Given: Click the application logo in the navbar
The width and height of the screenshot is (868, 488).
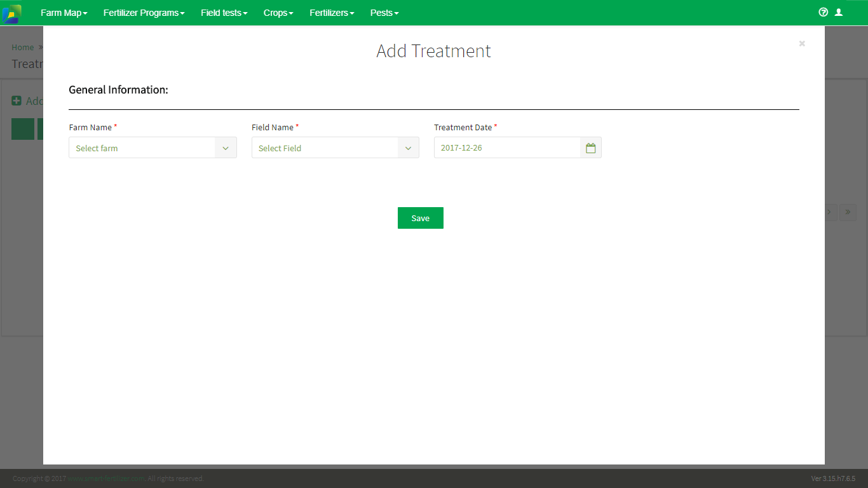Looking at the screenshot, I should 11,13.
